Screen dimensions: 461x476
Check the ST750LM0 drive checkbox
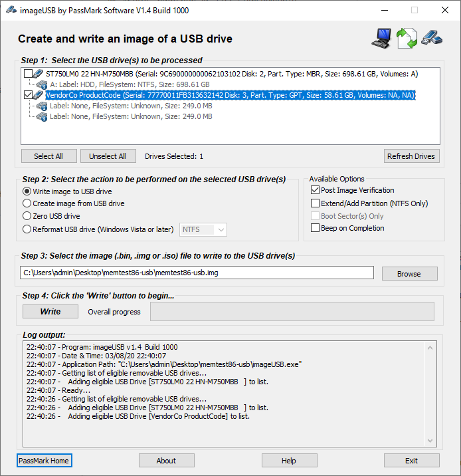coord(28,74)
